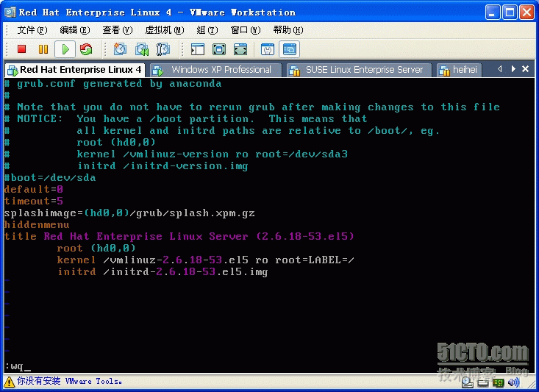The width and height of the screenshot is (539, 392).
Task: Close the current VM tab
Action: coord(525,69)
